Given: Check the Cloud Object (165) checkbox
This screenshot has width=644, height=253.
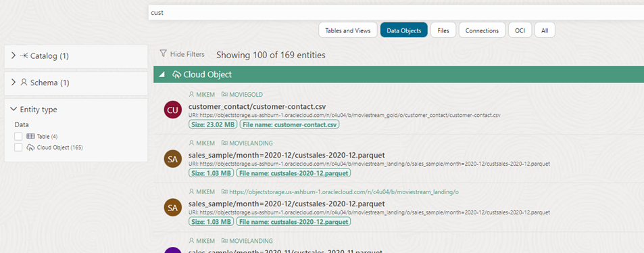Looking at the screenshot, I should 18,147.
